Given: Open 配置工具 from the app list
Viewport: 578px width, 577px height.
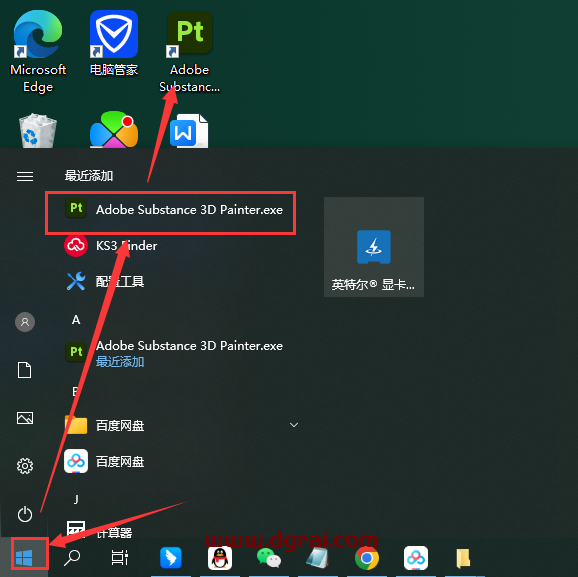Looking at the screenshot, I should point(105,282).
